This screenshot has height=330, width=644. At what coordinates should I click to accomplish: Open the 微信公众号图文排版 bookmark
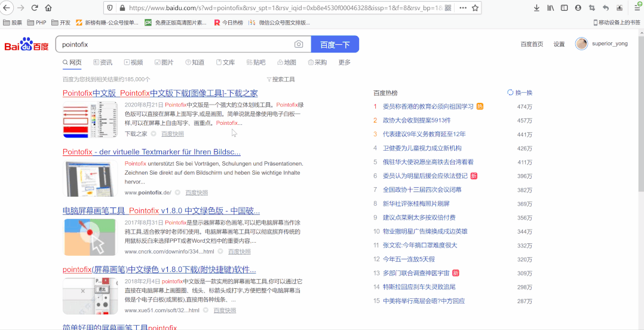[280, 23]
